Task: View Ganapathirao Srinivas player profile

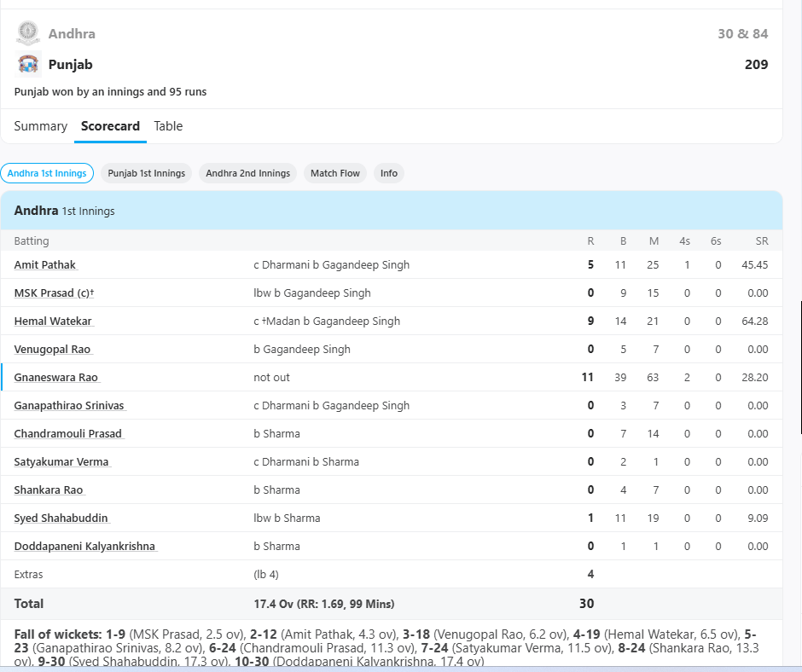Action: [x=69, y=406]
